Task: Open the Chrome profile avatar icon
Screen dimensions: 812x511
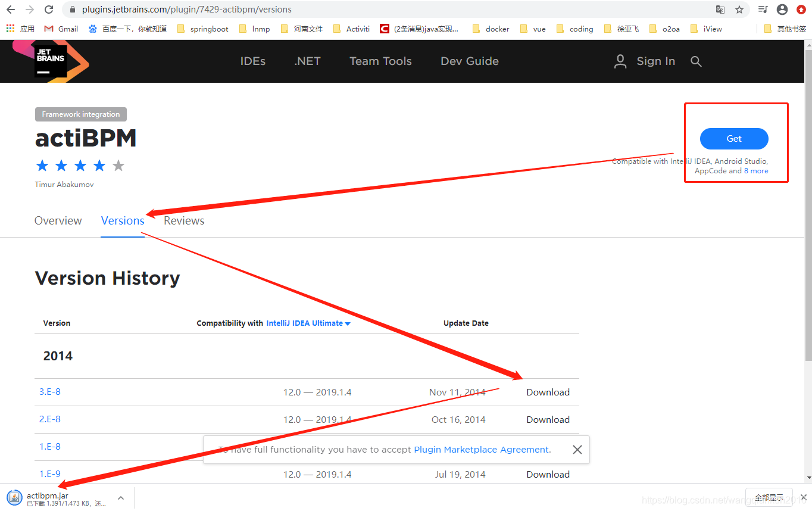Action: pos(782,10)
